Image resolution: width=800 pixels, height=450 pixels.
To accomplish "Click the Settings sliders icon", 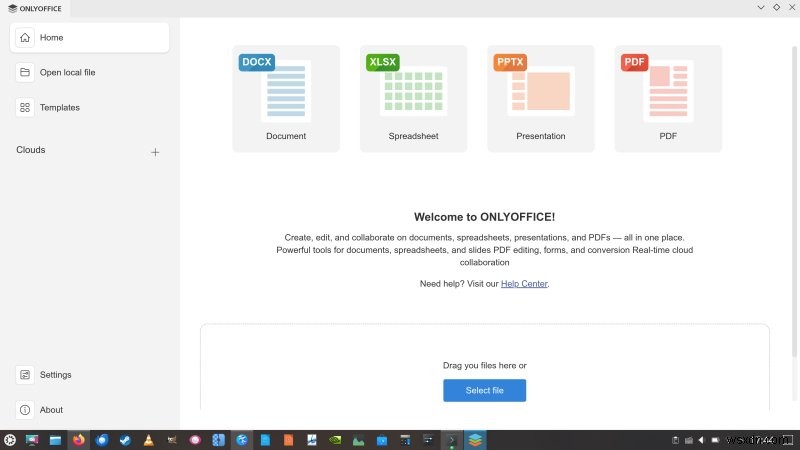I will 24,374.
